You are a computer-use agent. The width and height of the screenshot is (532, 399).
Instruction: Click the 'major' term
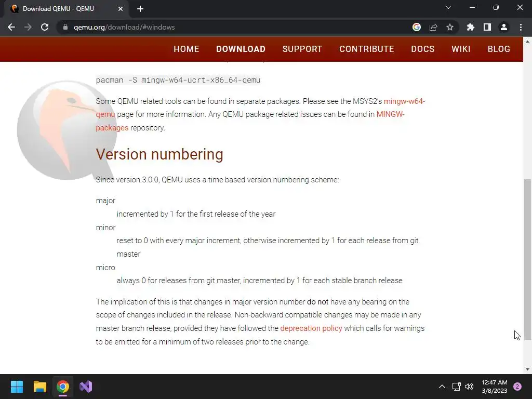pos(105,201)
